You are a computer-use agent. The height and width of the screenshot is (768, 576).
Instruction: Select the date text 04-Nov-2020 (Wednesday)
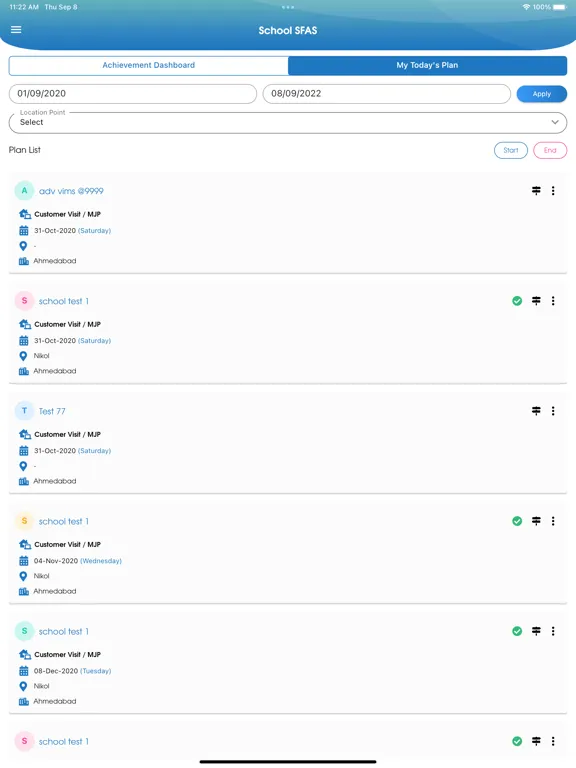(x=77, y=561)
